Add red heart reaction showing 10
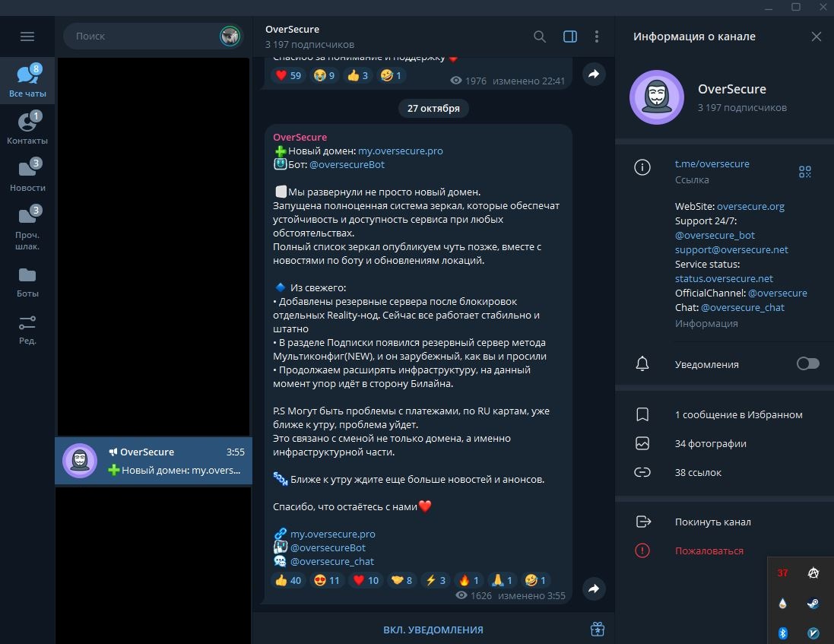This screenshot has width=834, height=644. pyautogui.click(x=366, y=580)
